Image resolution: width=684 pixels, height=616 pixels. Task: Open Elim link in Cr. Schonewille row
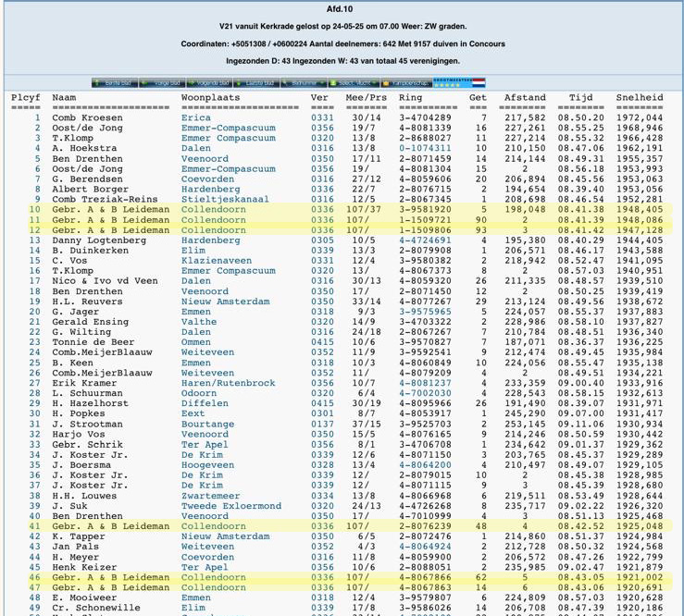click(193, 608)
